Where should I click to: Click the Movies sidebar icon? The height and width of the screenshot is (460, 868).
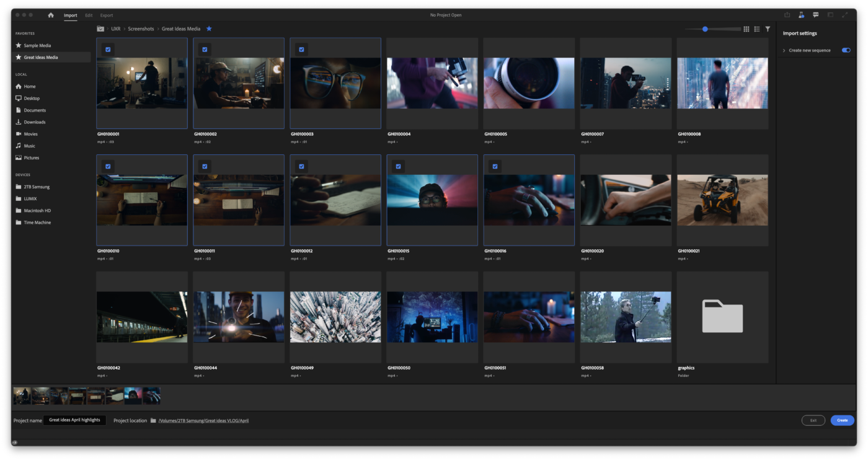(x=19, y=133)
